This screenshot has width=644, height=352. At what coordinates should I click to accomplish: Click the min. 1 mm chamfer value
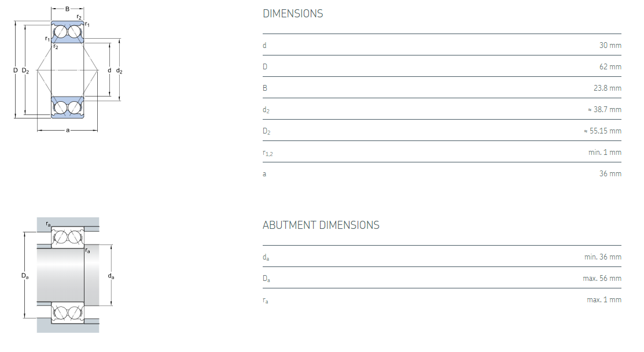[605, 152]
